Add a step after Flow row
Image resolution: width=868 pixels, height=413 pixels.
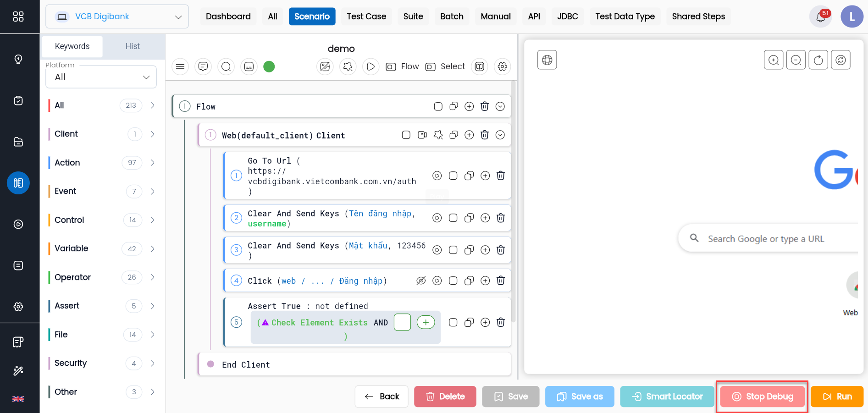coord(469,106)
